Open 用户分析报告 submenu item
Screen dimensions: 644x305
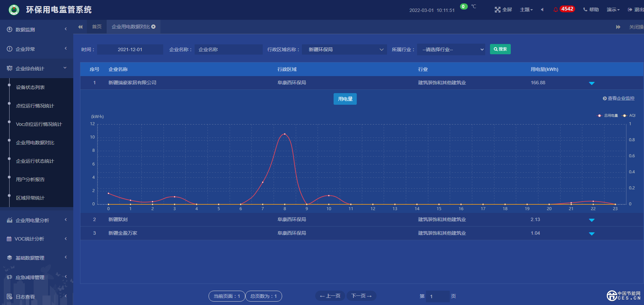point(30,179)
